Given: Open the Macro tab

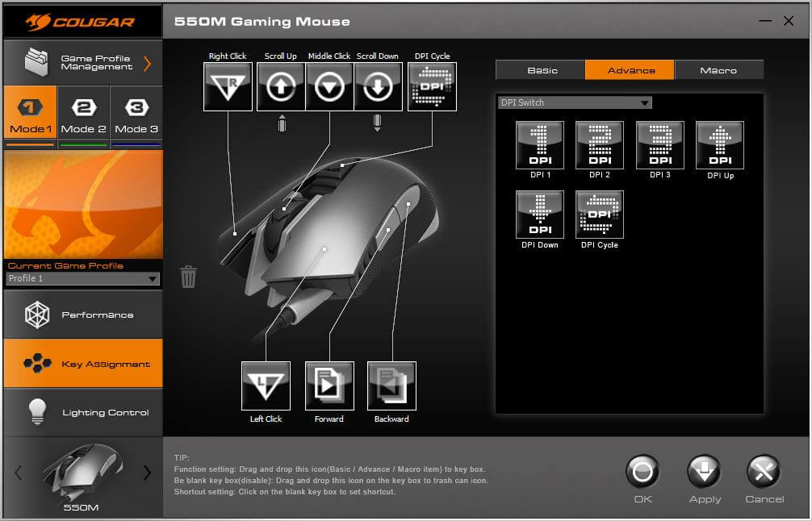Looking at the screenshot, I should coord(718,70).
